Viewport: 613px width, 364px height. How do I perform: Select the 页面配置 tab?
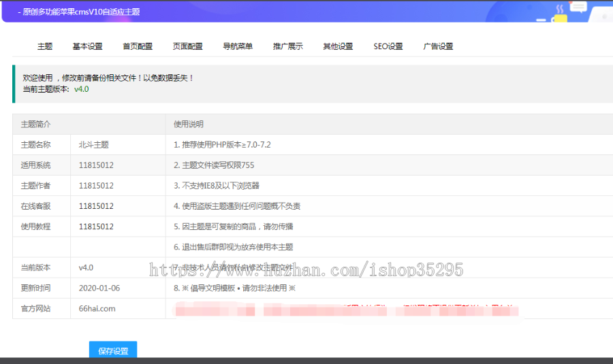tap(188, 46)
